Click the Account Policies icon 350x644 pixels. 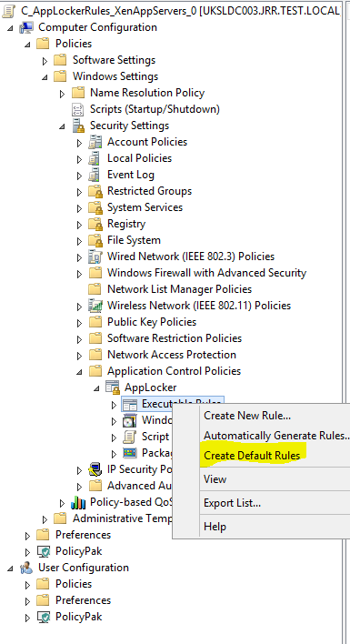click(95, 142)
